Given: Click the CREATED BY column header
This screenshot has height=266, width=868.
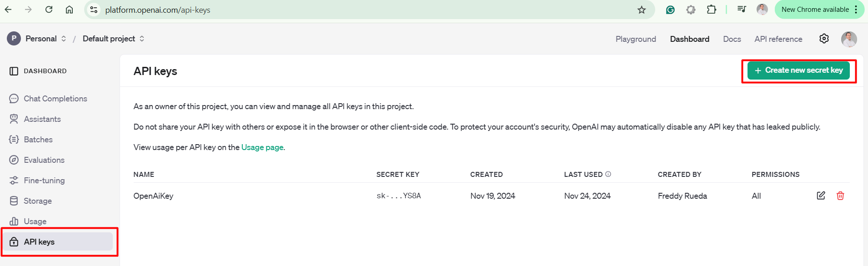Looking at the screenshot, I should (x=679, y=175).
